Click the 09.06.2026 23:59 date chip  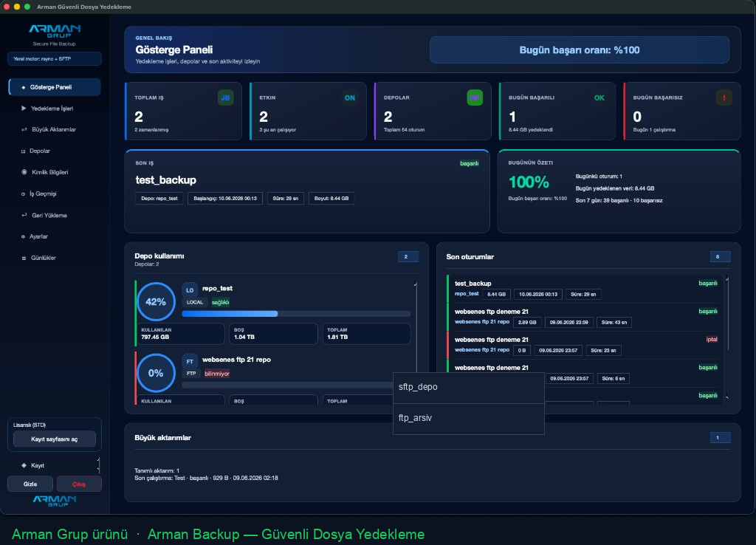point(568,322)
